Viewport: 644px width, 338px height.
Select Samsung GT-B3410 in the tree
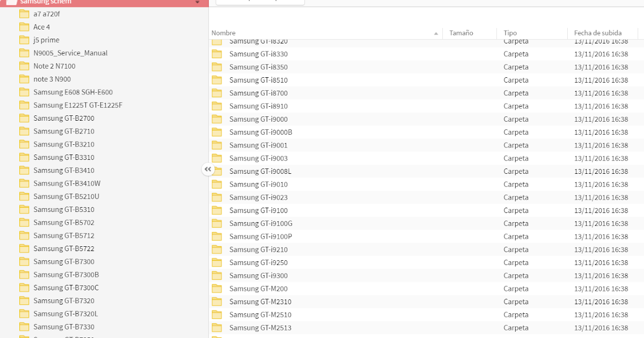click(x=64, y=170)
